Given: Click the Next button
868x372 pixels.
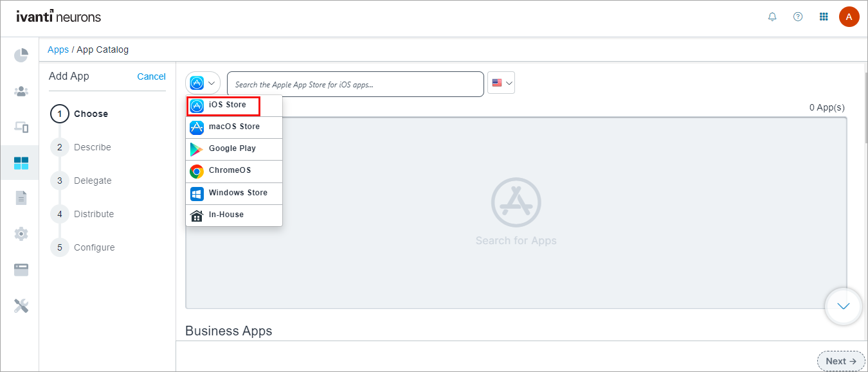Looking at the screenshot, I should (840, 361).
